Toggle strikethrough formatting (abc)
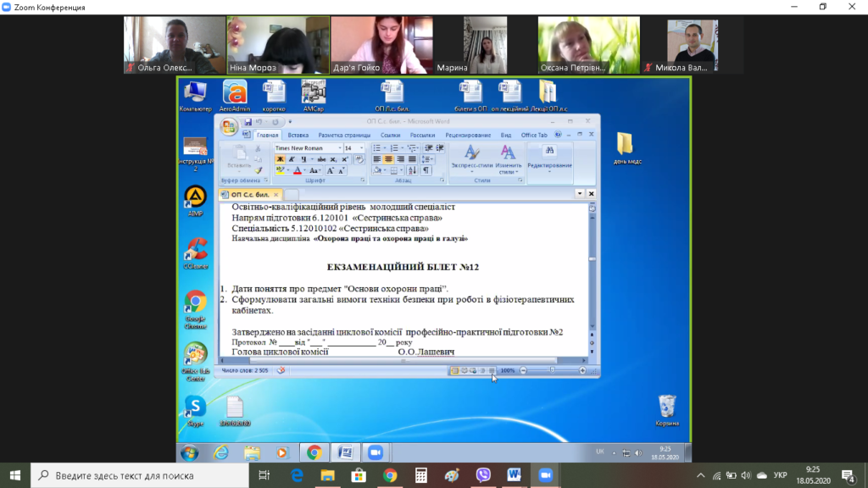The image size is (868, 488). [321, 159]
